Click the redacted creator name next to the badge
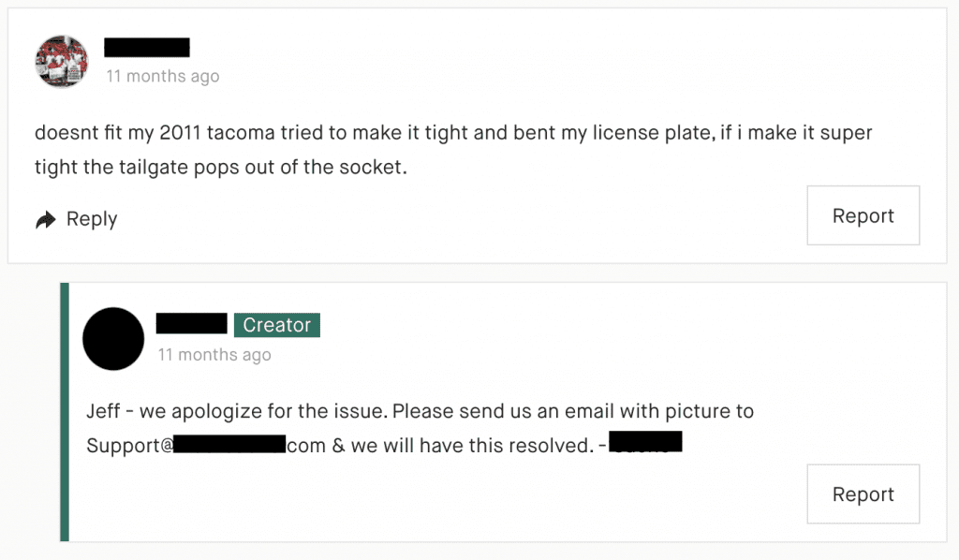This screenshot has height=560, width=959. [x=190, y=324]
